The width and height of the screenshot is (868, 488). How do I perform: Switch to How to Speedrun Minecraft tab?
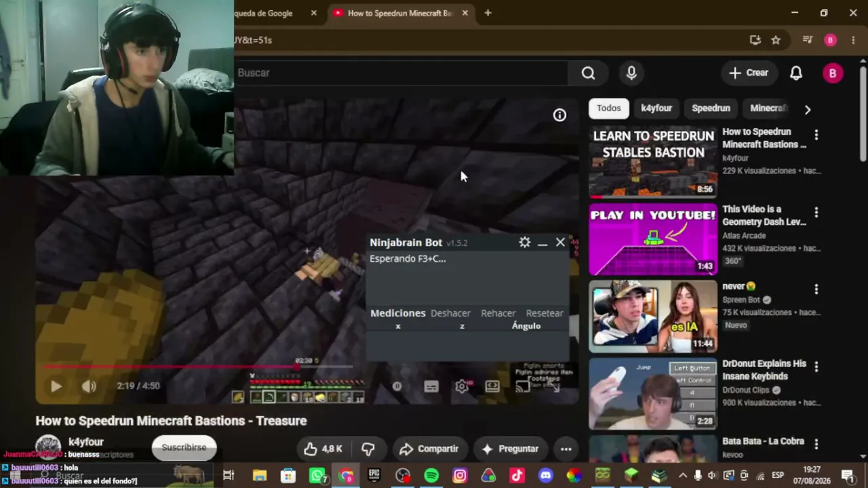[400, 13]
